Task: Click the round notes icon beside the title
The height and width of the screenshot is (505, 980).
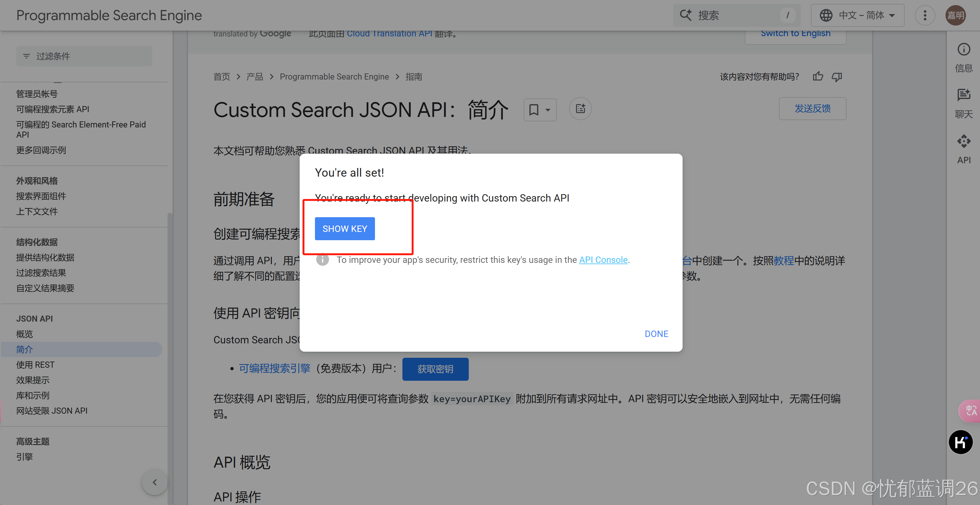Action: click(x=580, y=109)
